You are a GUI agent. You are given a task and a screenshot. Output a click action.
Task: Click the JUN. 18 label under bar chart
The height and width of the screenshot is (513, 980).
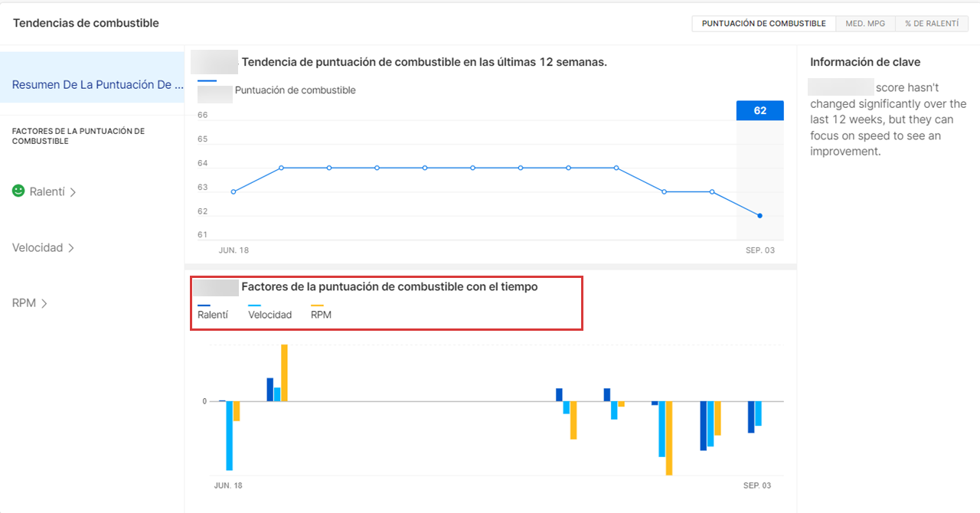228,485
